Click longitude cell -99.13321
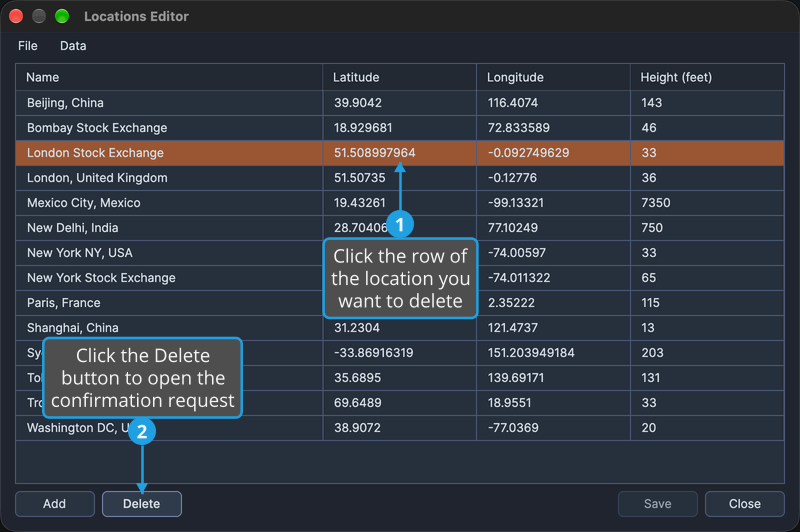This screenshot has height=532, width=800. pos(553,203)
